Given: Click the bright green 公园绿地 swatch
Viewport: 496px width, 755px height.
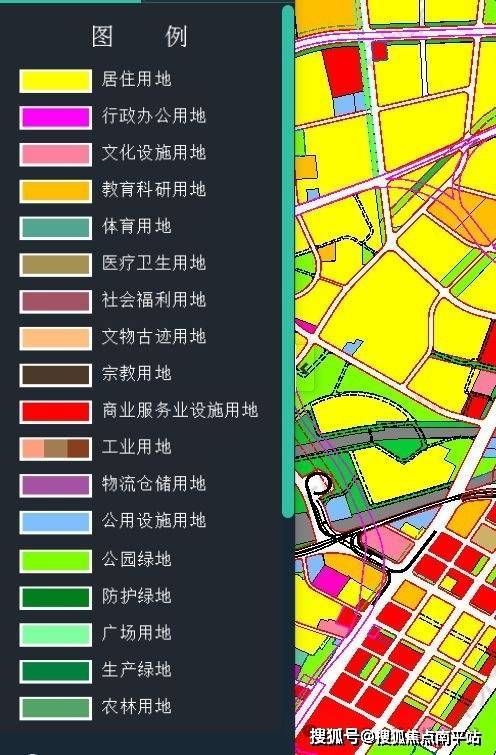Looking at the screenshot, I should click(x=55, y=560).
